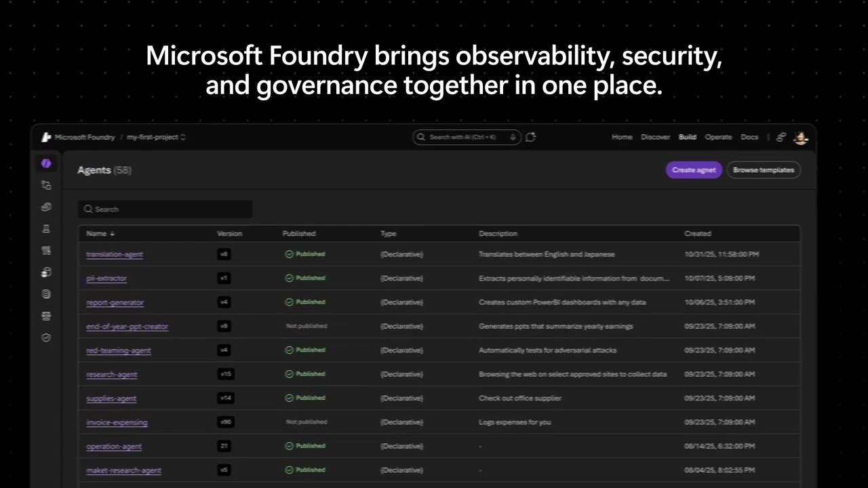Click the Type column header
Image resolution: width=868 pixels, height=488 pixels.
(x=388, y=233)
